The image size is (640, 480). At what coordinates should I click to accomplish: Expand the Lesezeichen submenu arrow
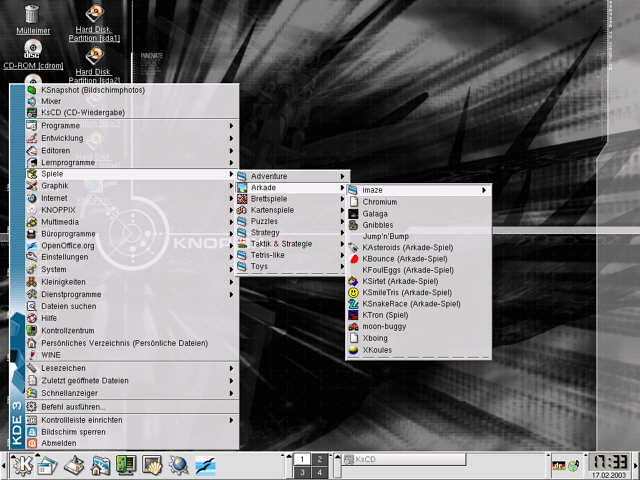tap(231, 368)
